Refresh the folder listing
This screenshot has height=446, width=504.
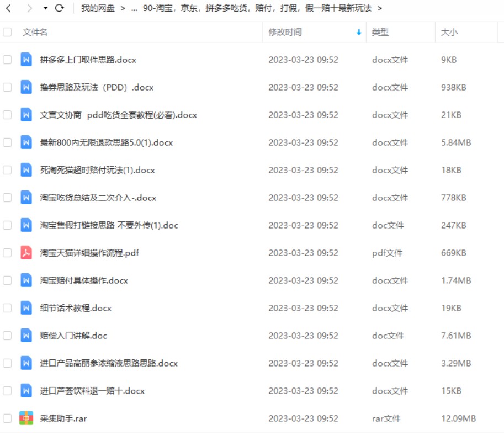60,8
